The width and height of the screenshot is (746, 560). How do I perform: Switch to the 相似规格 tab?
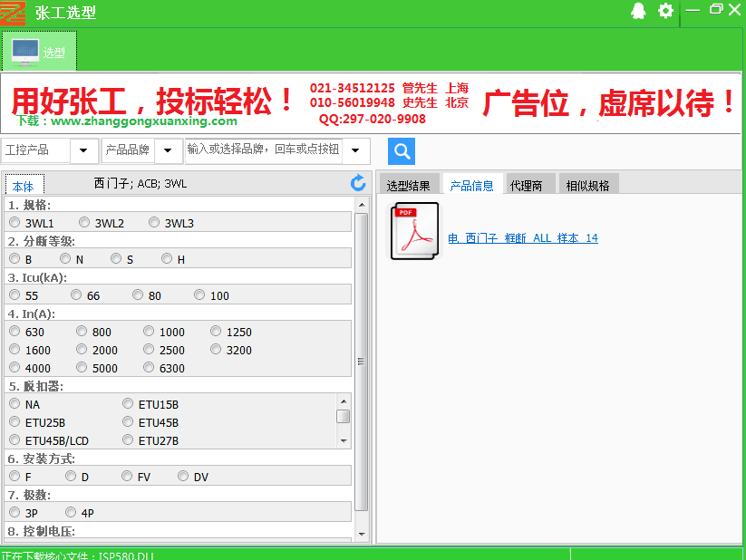[587, 185]
